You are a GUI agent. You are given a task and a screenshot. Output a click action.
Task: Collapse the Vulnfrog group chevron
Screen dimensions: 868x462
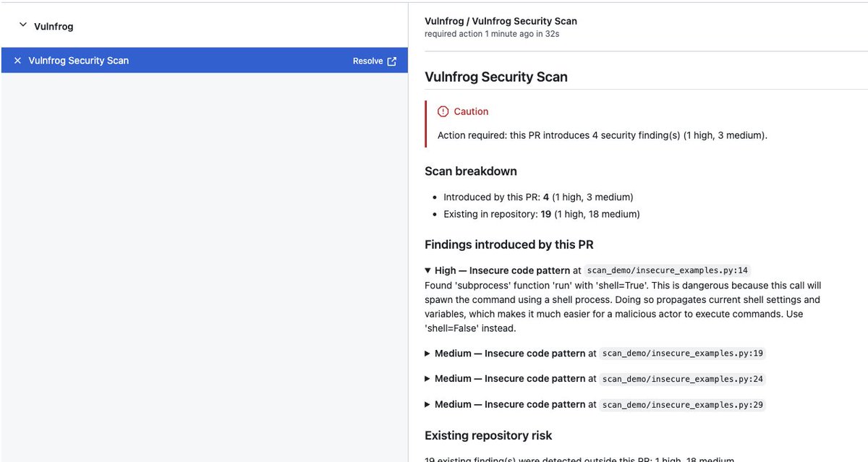point(22,25)
